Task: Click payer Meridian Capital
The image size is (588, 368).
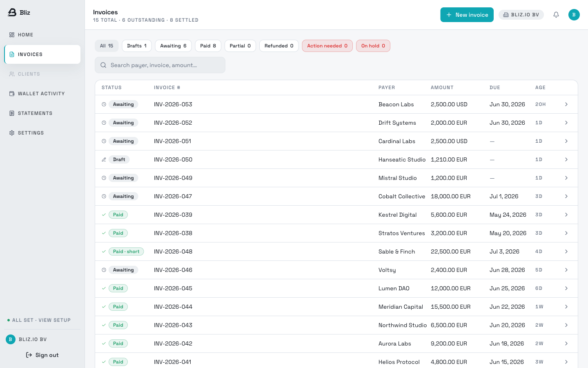Action: click(401, 307)
